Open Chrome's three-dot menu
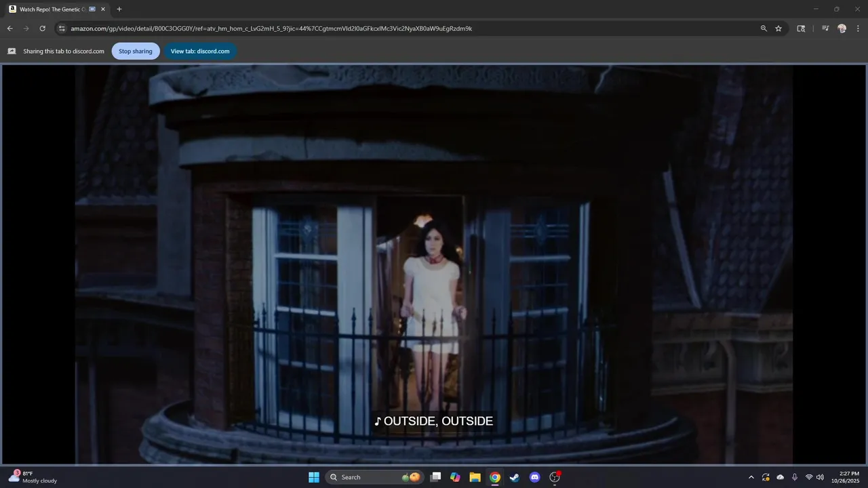Screen dimensions: 868x488 [858, 28]
